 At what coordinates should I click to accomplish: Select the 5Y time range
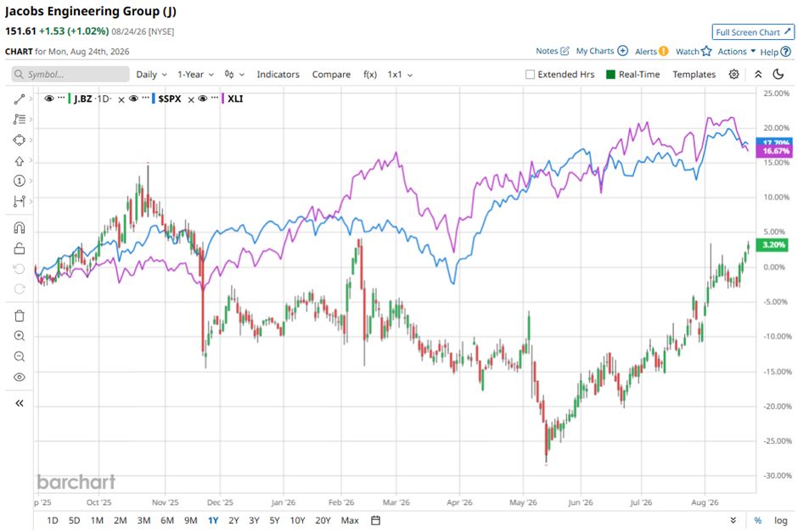(274, 520)
